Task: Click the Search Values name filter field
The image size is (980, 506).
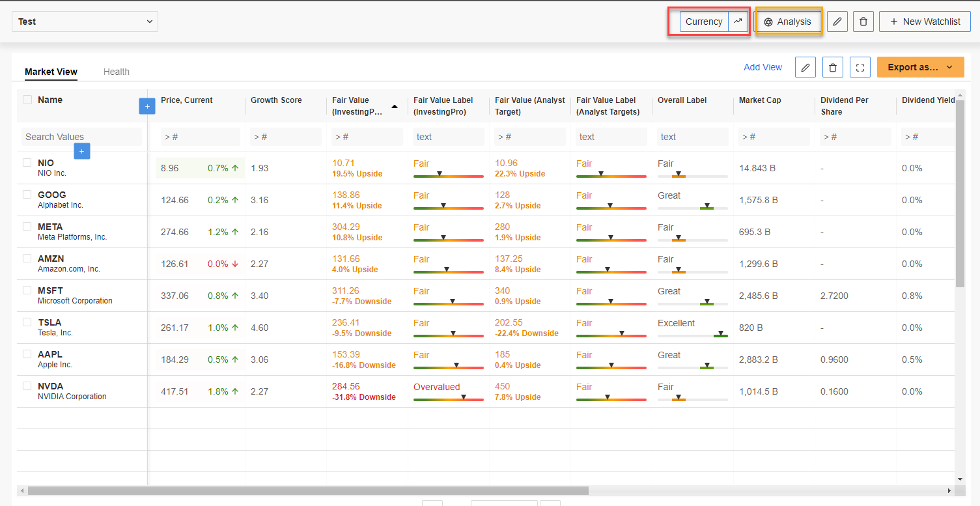Action: pyautogui.click(x=81, y=137)
